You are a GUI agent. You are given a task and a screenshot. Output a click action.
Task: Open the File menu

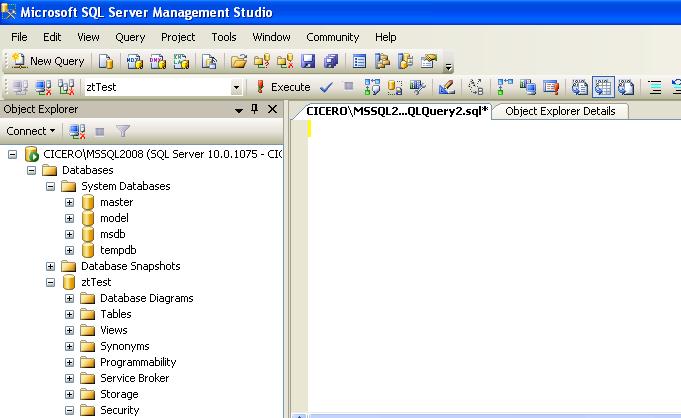coord(19,37)
